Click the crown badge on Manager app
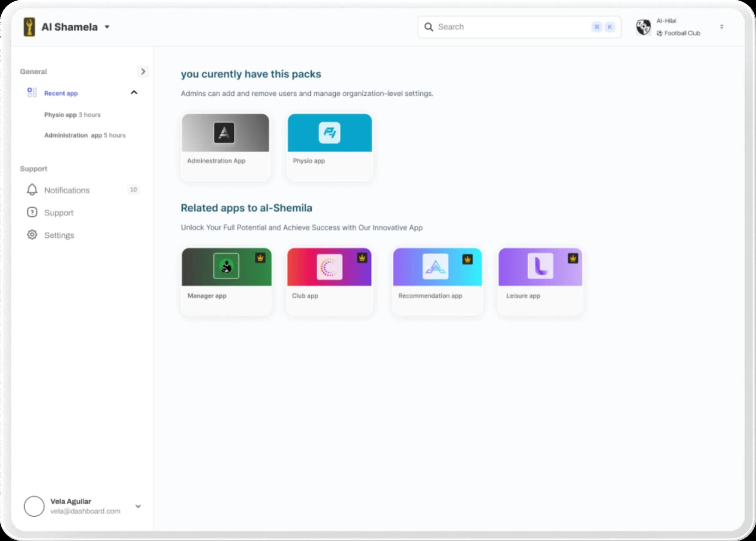The image size is (756, 541). (x=260, y=258)
